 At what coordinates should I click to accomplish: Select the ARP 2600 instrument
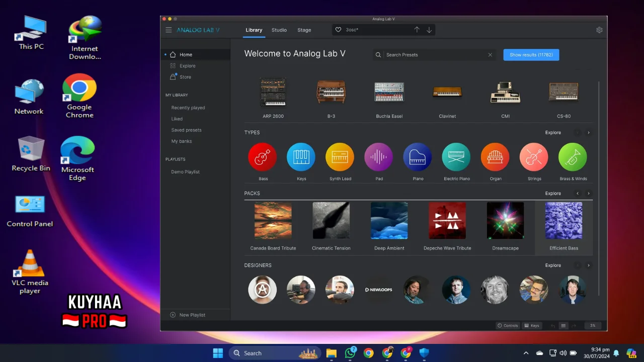(273, 98)
